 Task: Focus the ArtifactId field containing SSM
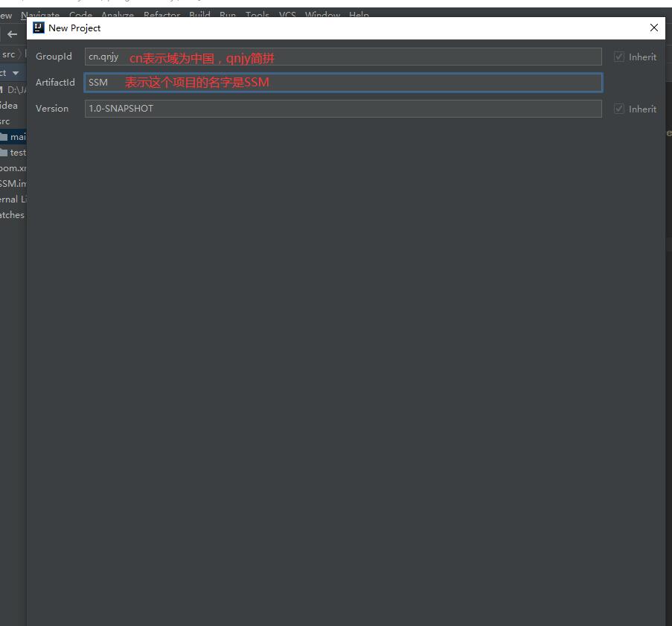[x=342, y=83]
